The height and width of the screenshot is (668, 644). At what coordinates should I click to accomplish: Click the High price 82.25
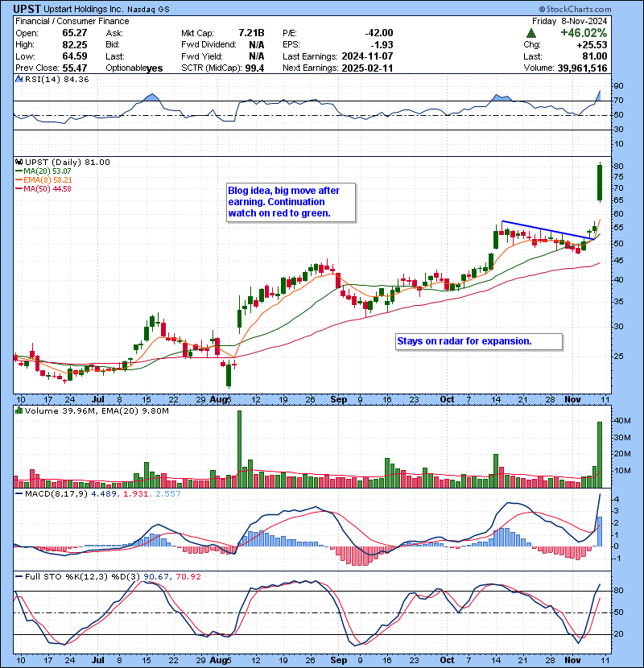(x=75, y=45)
